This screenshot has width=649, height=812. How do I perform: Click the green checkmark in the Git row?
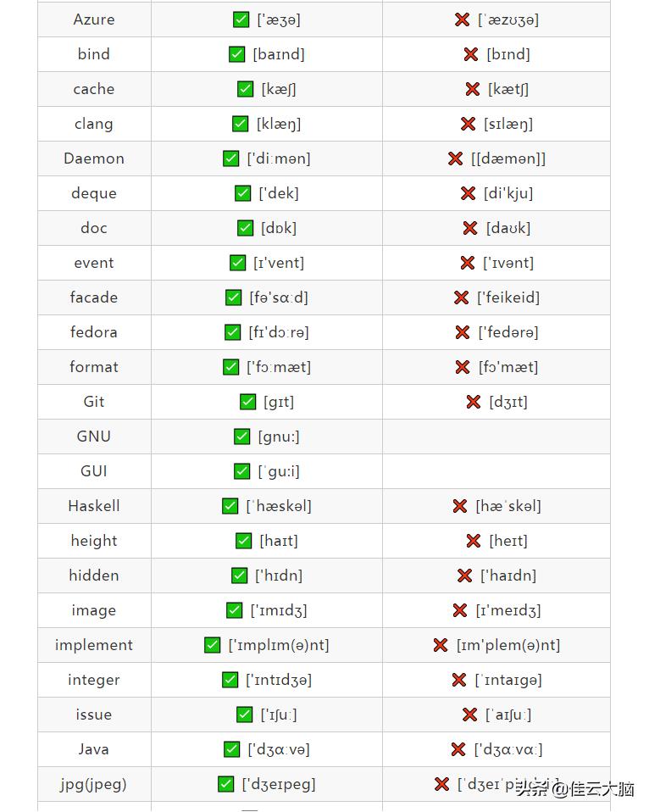[x=247, y=402]
